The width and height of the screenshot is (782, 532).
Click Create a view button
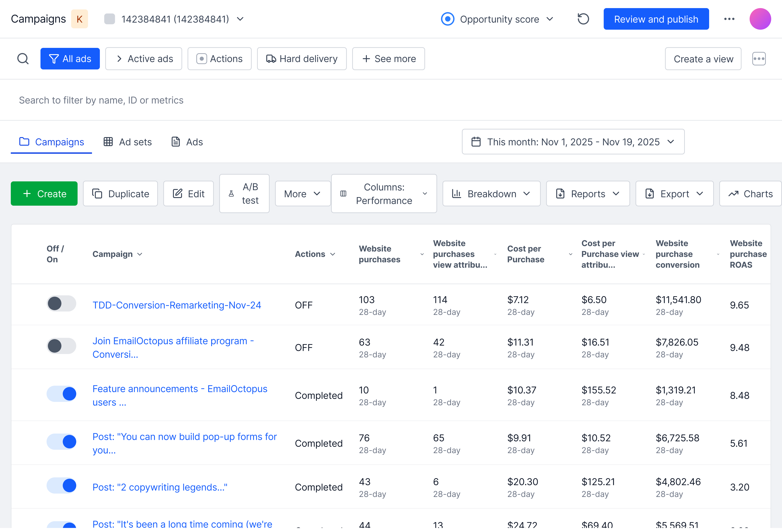[x=703, y=59]
